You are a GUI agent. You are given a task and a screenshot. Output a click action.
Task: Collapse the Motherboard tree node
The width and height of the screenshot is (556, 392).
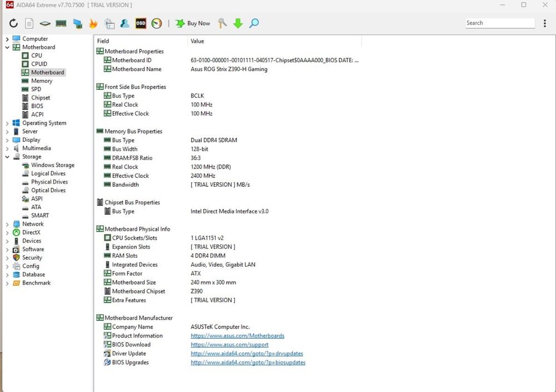7,47
